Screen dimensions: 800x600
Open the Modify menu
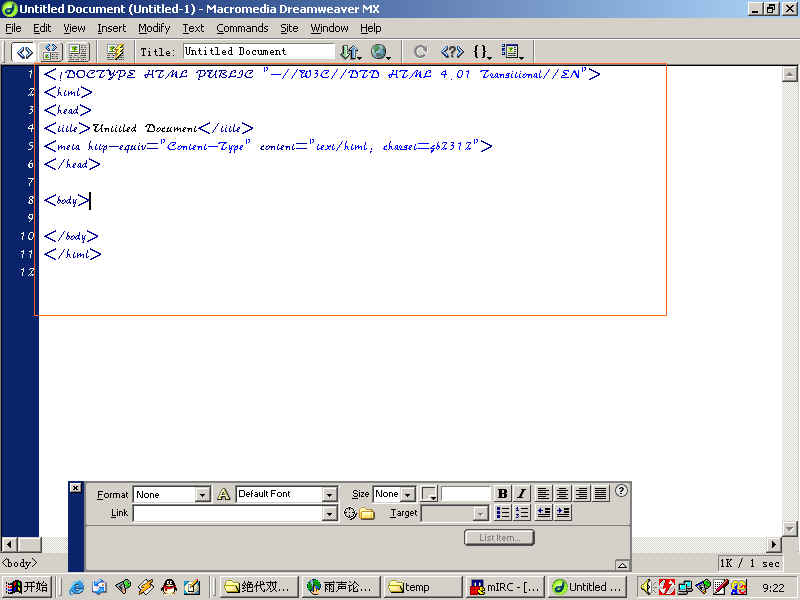154,28
